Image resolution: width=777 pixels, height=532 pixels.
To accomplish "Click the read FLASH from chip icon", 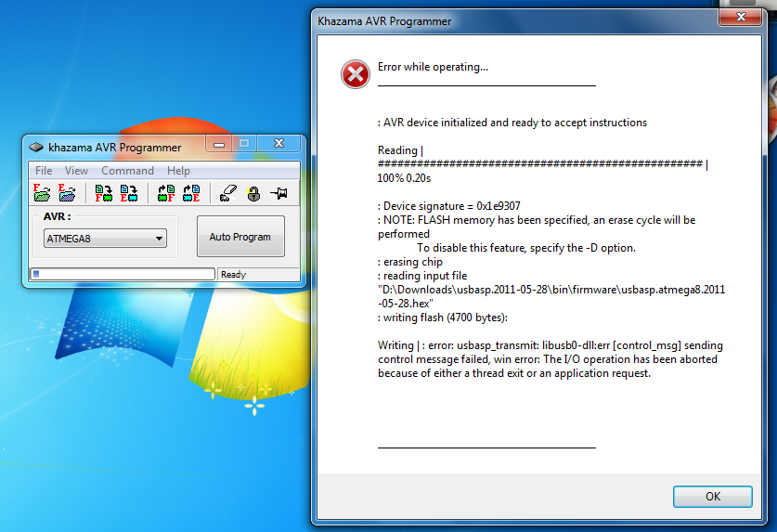I will [x=166, y=193].
